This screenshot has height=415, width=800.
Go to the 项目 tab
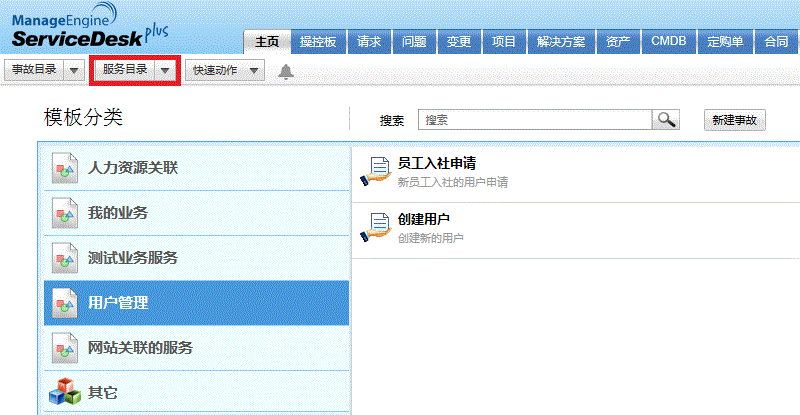504,42
